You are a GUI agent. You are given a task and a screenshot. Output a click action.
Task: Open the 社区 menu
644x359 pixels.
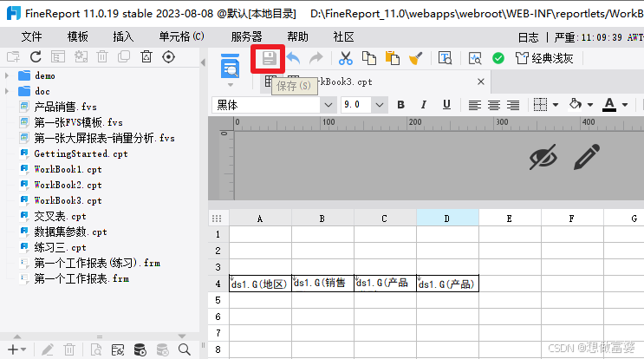344,37
